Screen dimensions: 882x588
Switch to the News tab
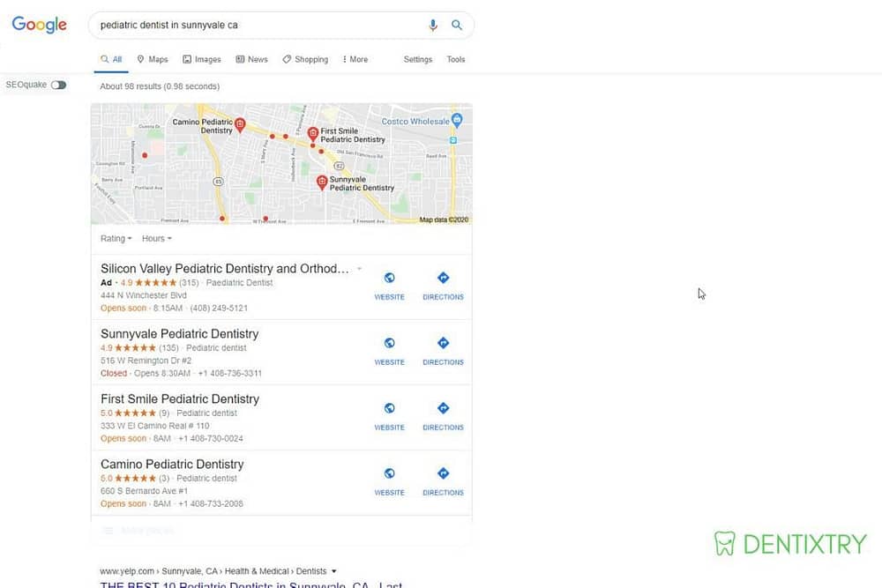click(x=252, y=59)
